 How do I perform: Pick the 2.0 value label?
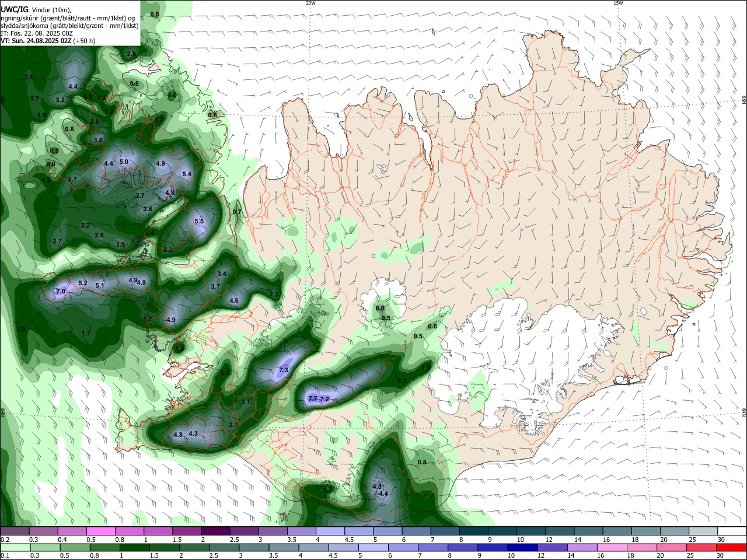tap(95, 121)
